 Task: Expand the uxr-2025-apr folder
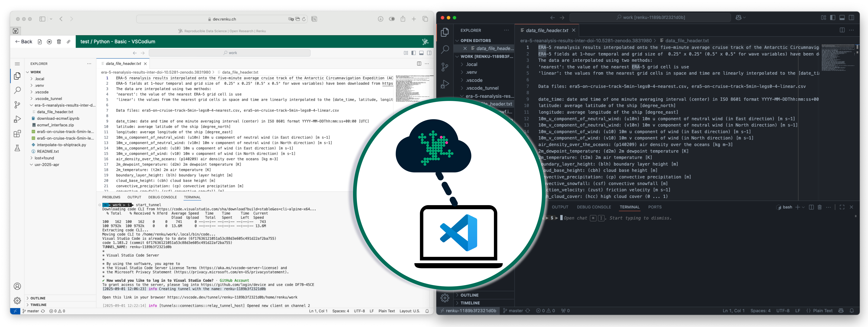click(47, 165)
